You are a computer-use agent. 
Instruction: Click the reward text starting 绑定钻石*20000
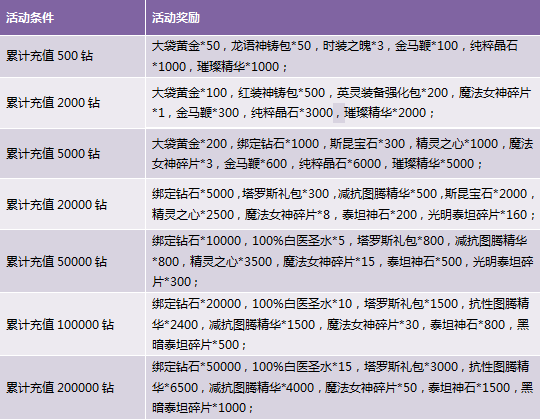tap(341, 324)
